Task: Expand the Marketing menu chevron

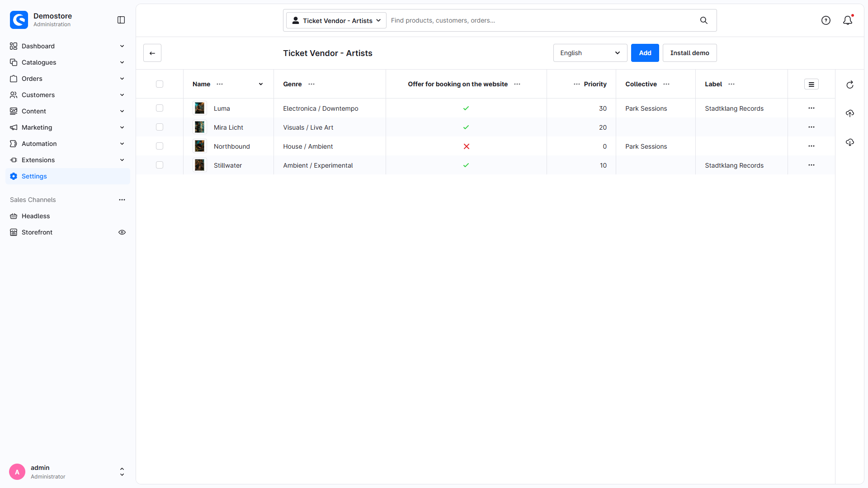Action: [122, 127]
